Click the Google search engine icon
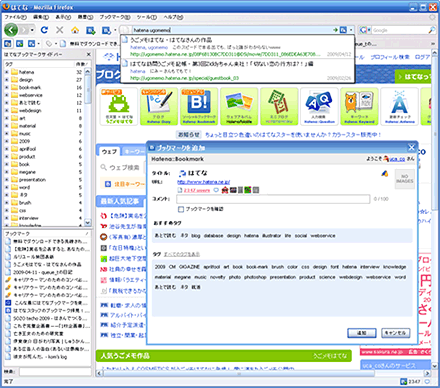The image size is (440, 388). (363, 30)
